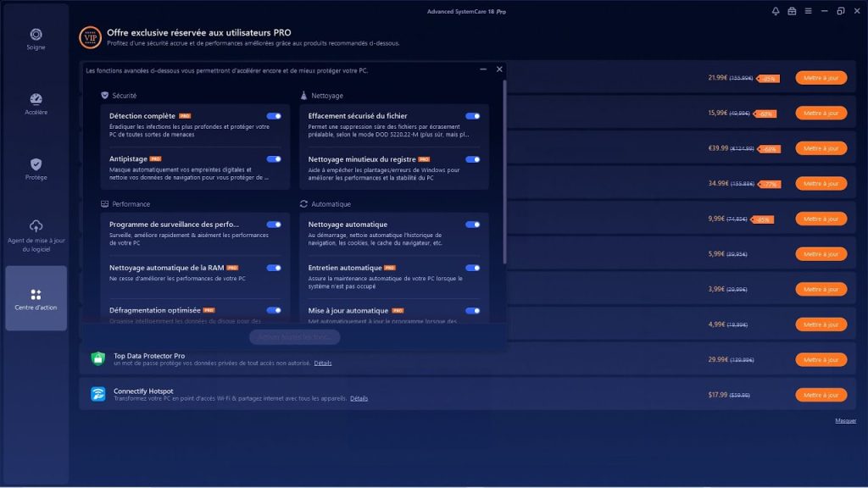Select Accélère from the left sidebar
The width and height of the screenshot is (868, 488).
click(35, 103)
